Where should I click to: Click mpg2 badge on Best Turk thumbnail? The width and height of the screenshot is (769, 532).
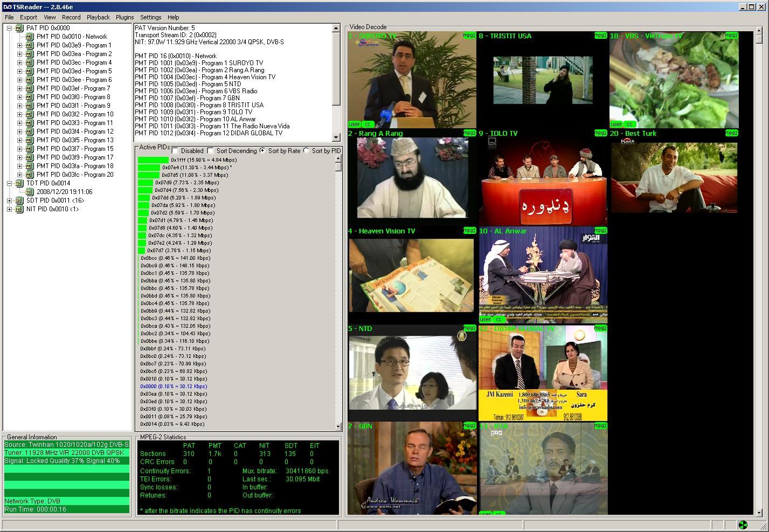coord(731,133)
